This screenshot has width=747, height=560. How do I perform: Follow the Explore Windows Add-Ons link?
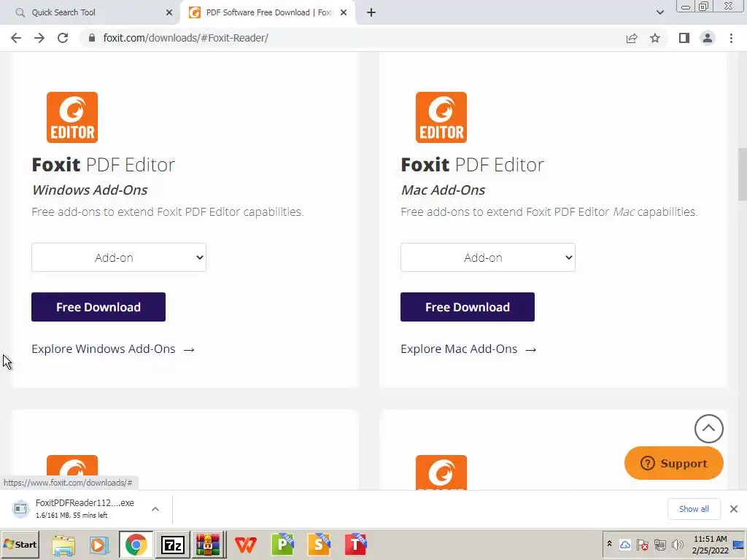click(x=113, y=349)
